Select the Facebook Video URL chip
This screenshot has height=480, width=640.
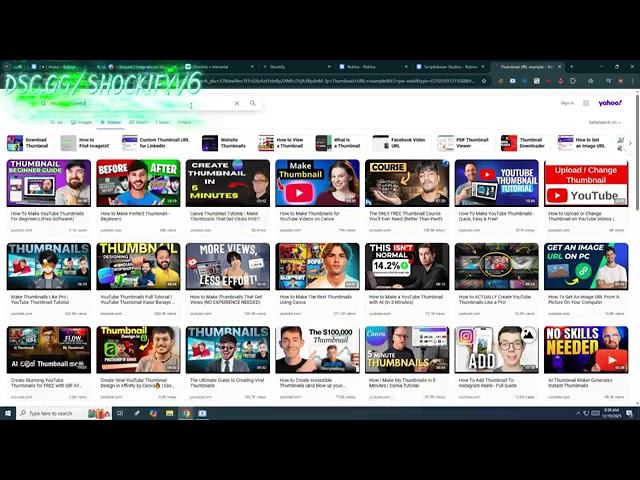tap(400, 143)
